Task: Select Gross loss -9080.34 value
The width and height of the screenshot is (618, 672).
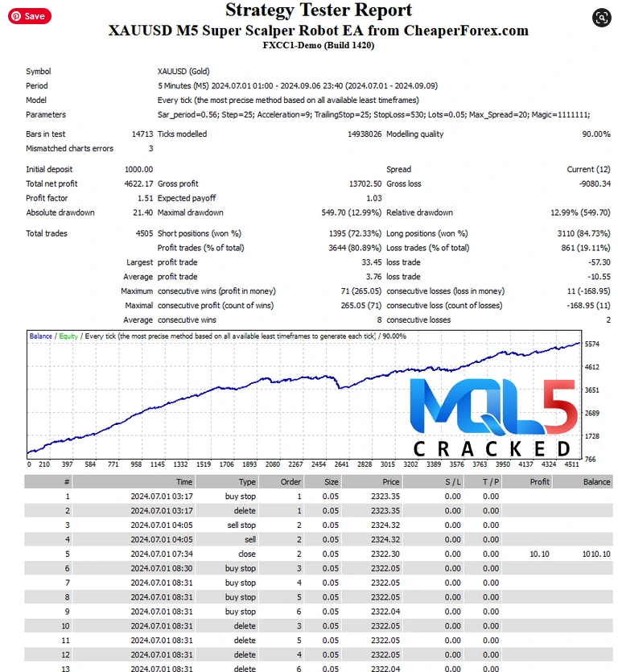Action: tap(595, 183)
